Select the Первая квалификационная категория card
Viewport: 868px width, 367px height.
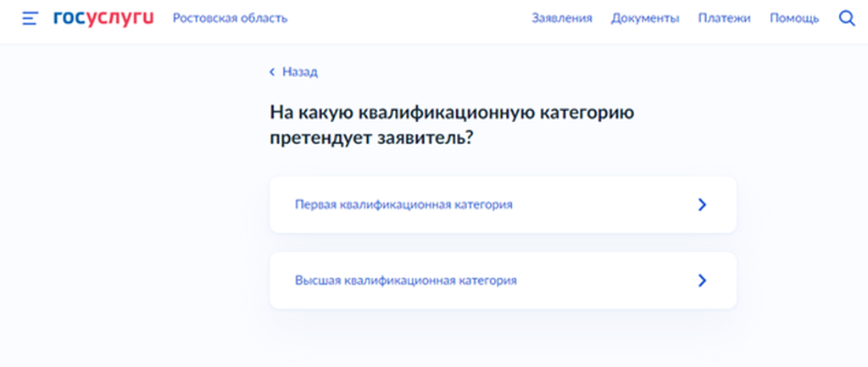[502, 204]
